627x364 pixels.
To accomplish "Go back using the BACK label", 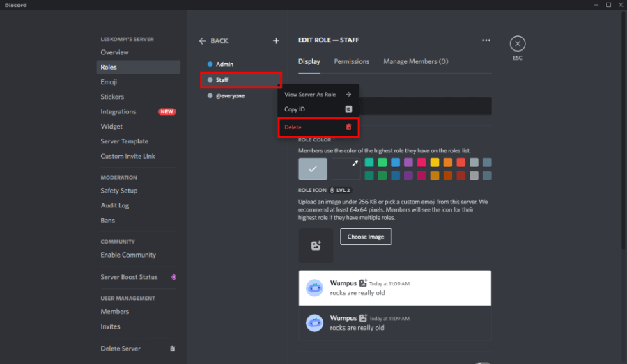I will pyautogui.click(x=219, y=41).
